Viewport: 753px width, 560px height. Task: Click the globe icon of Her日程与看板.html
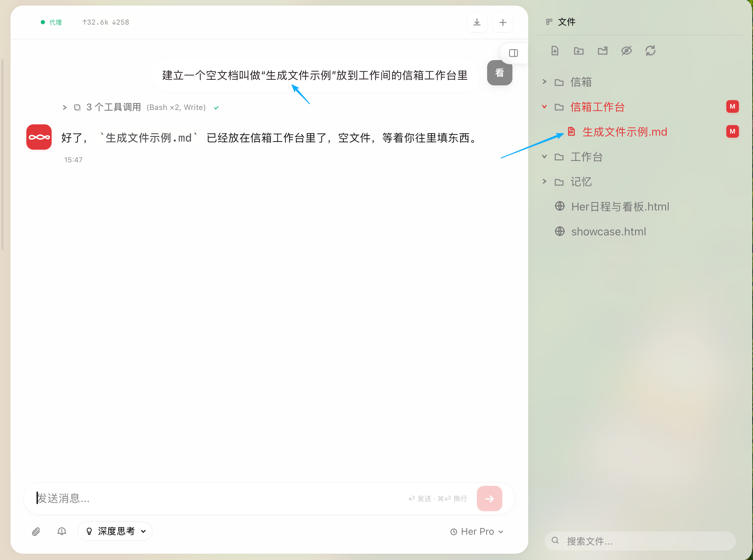click(560, 206)
